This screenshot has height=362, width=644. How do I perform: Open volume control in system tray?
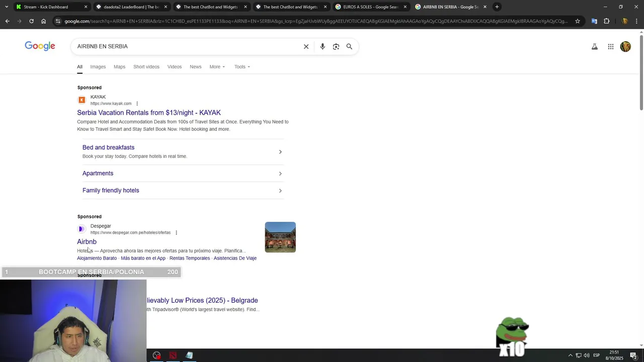(x=587, y=355)
